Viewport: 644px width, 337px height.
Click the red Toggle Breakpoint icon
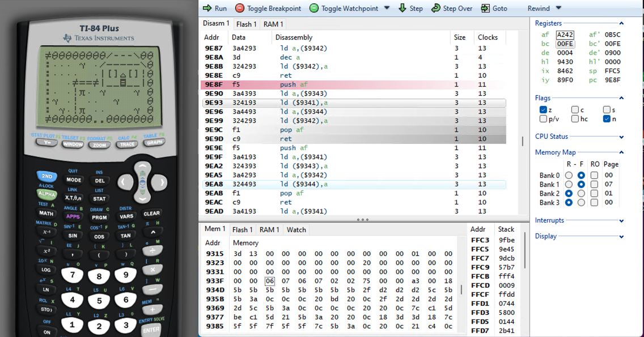click(x=240, y=8)
